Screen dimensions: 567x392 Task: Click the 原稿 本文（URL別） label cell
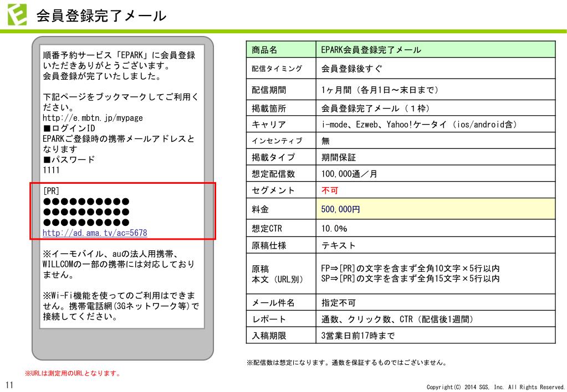pos(281,274)
